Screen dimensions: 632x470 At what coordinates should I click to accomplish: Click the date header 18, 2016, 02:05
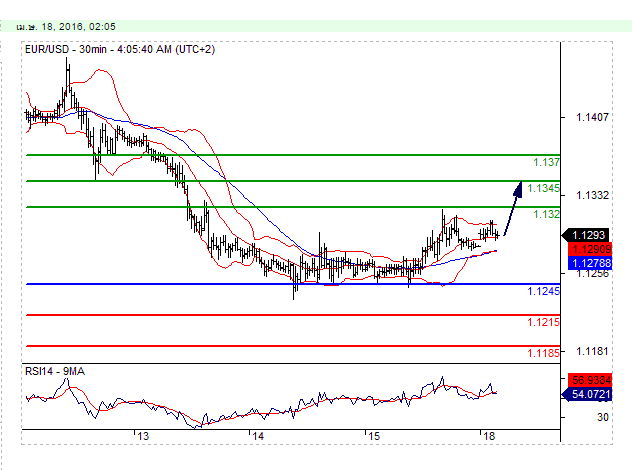tap(66, 27)
